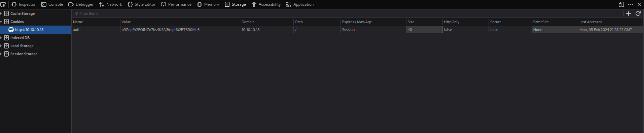Image resolution: width=644 pixels, height=133 pixels.
Task: Sort by the SameSite column header
Action: 555,22
